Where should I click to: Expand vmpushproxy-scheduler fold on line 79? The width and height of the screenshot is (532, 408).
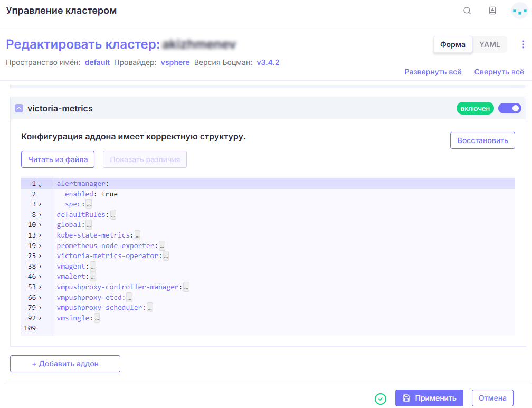(40, 308)
